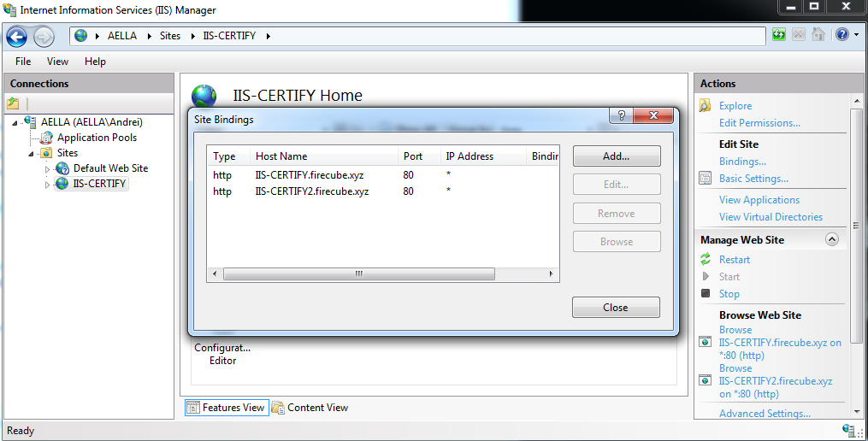Select Application Pools in the Connections tree

click(x=97, y=138)
